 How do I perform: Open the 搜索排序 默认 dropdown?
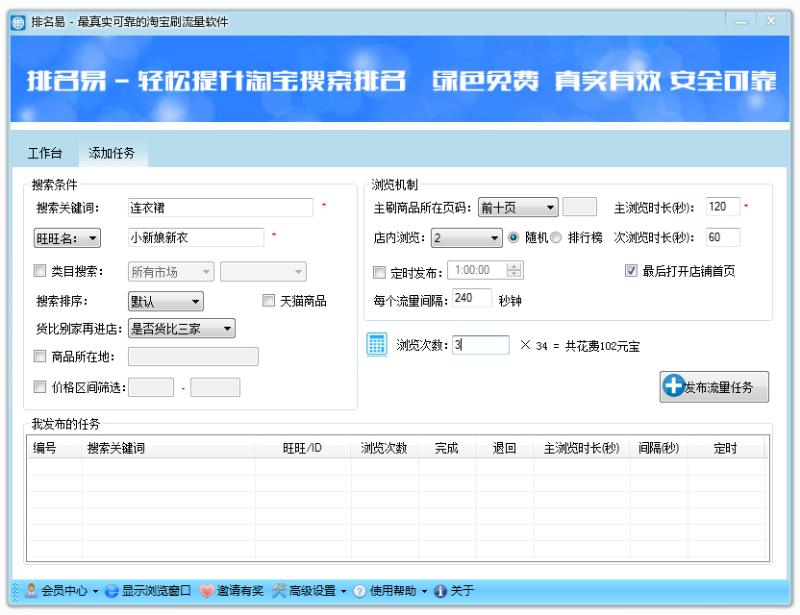tap(166, 301)
